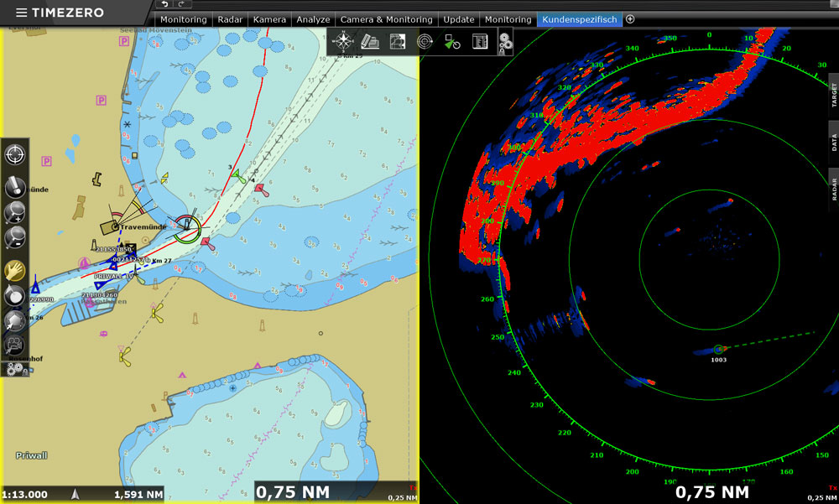The height and width of the screenshot is (504, 839).
Task: Click the compass rose orientation icon
Action: (x=343, y=41)
